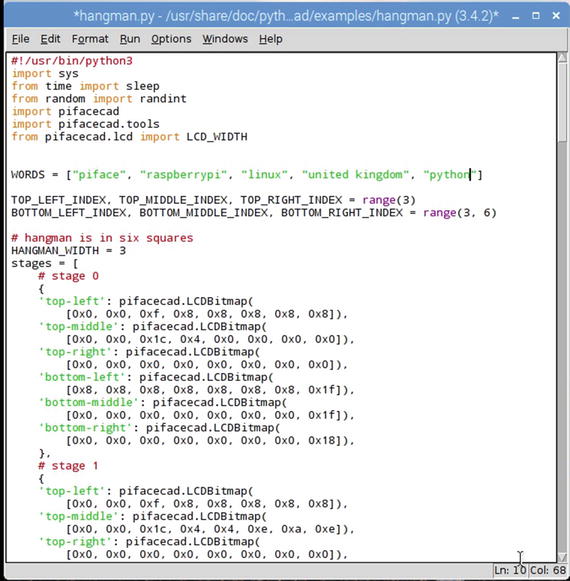Place cursor on 'import sys' line
Viewport: 570px width, 581px height.
point(45,73)
